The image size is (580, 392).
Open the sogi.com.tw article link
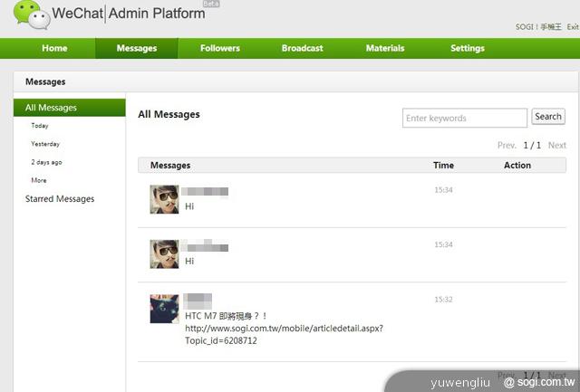click(284, 334)
